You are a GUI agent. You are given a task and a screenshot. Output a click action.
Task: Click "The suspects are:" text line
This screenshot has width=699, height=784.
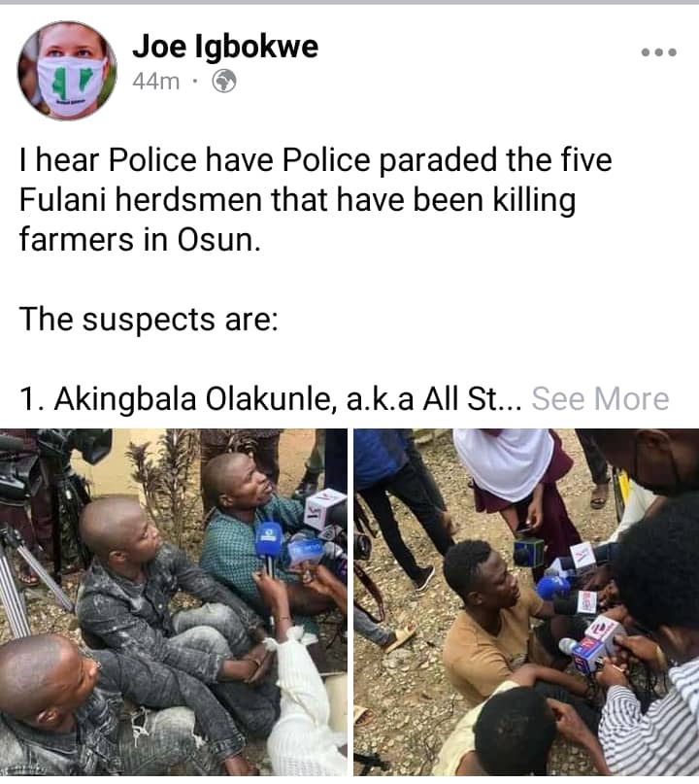tap(149, 320)
